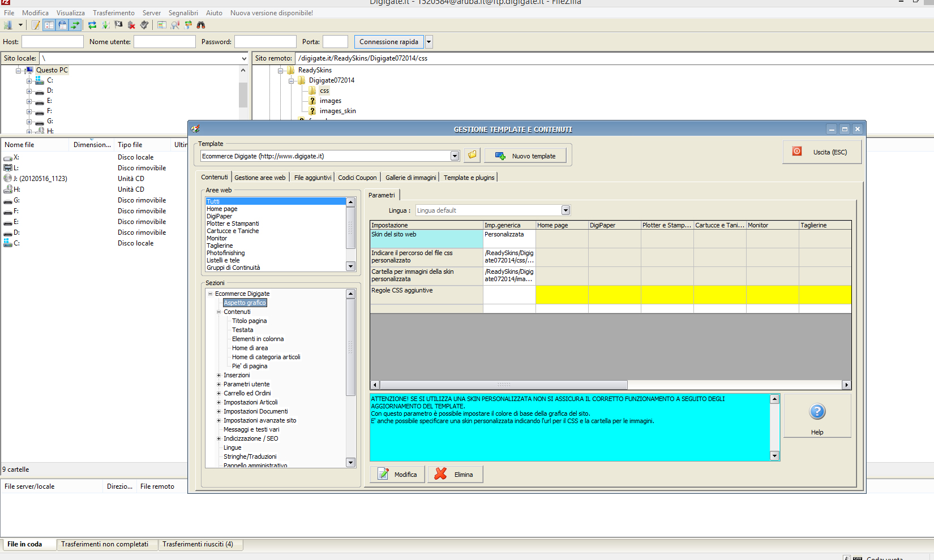Open the Trasferimento menu
Screen dimensions: 934x560
pyautogui.click(x=114, y=12)
